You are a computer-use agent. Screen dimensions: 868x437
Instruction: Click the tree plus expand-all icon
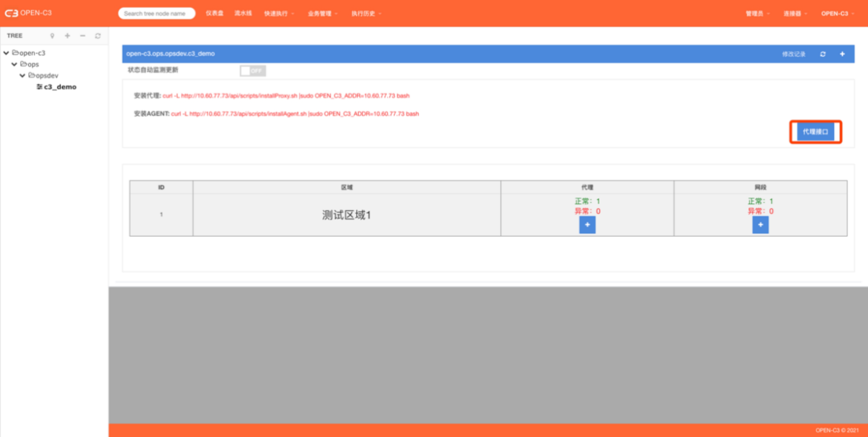pos(67,36)
